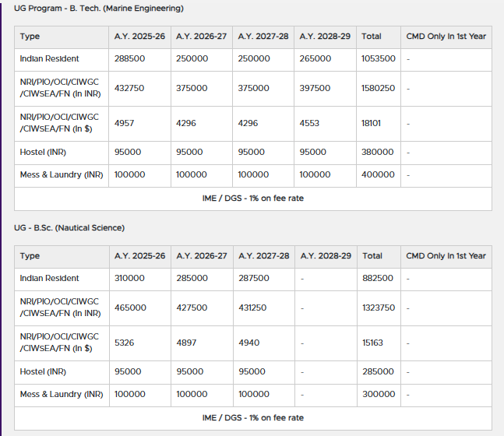Click the 400000 Mess & Laundry total

pyautogui.click(x=378, y=175)
